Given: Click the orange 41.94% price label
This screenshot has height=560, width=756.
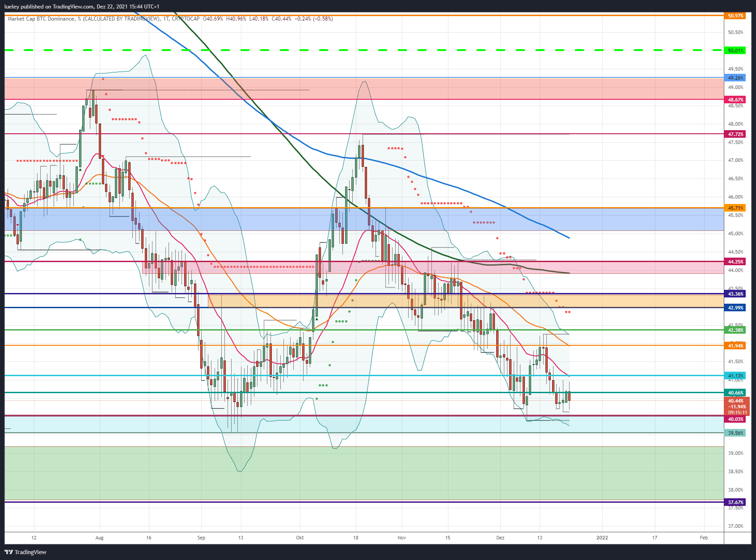Looking at the screenshot, I should click(735, 346).
